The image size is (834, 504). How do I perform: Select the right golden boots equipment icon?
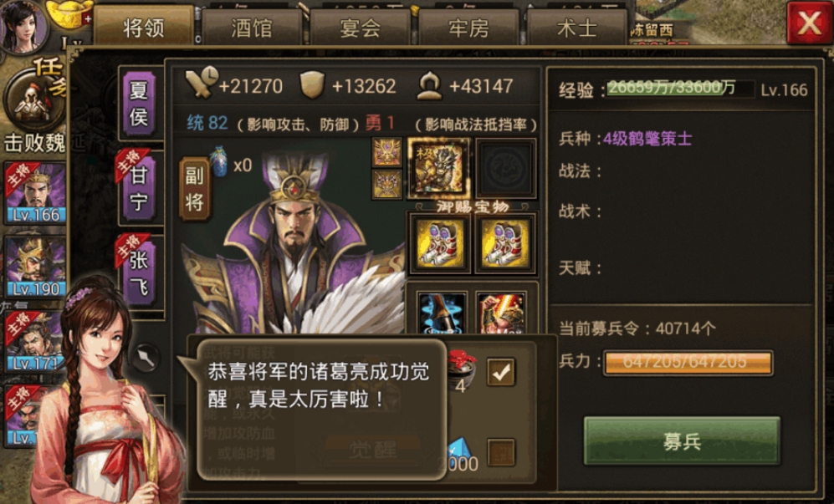pyautogui.click(x=505, y=243)
